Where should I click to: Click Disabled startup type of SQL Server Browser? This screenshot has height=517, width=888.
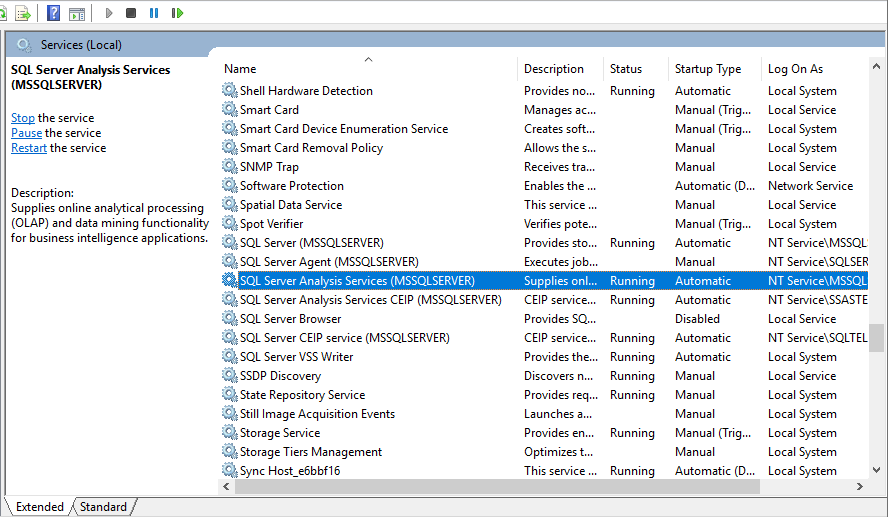pyautogui.click(x=697, y=319)
